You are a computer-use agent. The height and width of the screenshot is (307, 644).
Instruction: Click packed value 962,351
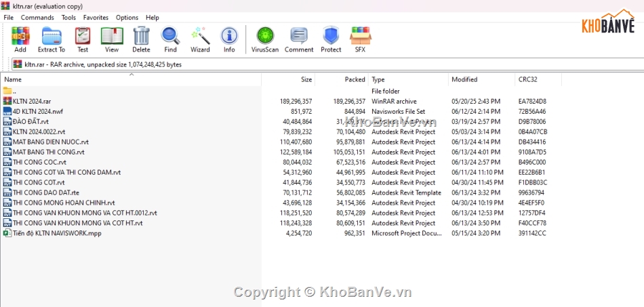click(x=355, y=233)
